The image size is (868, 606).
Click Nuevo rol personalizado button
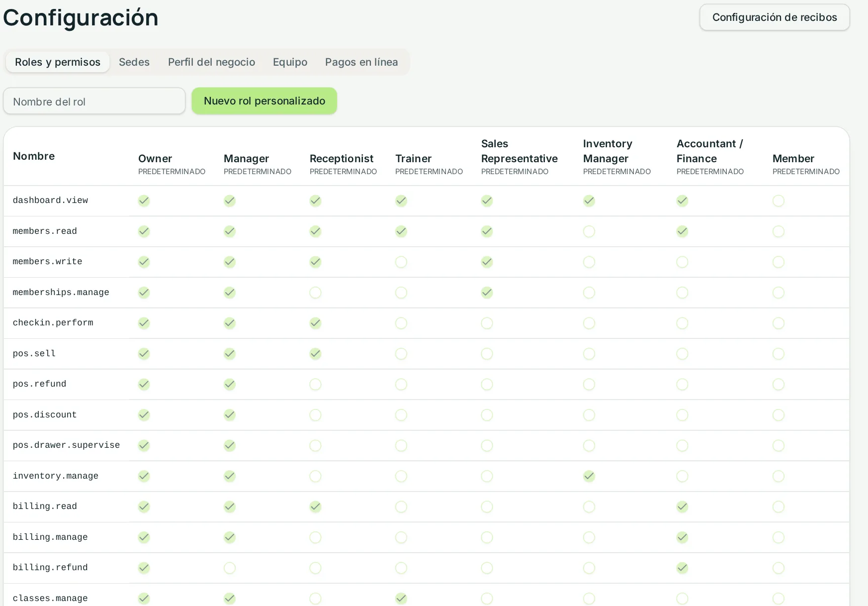(x=264, y=101)
